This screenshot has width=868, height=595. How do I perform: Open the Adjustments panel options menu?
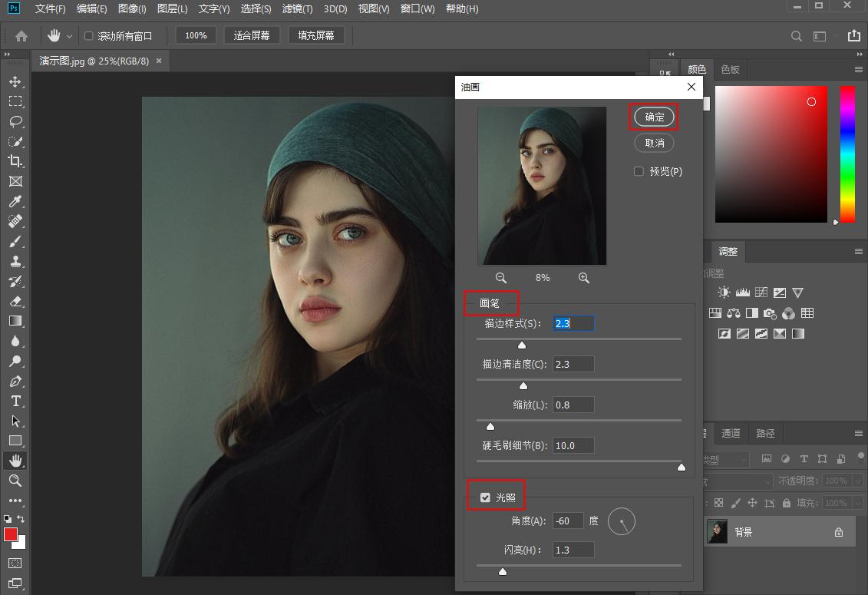point(859,251)
